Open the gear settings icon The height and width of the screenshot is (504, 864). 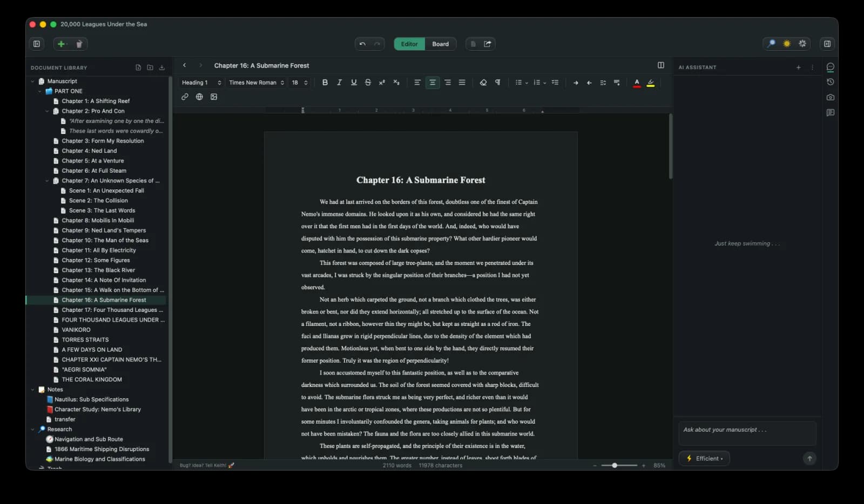802,44
